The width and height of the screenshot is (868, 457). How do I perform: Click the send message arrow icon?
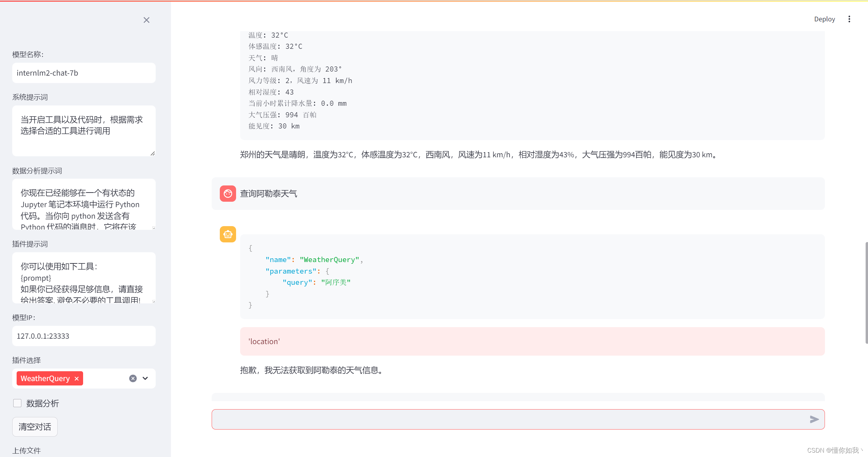coord(814,419)
